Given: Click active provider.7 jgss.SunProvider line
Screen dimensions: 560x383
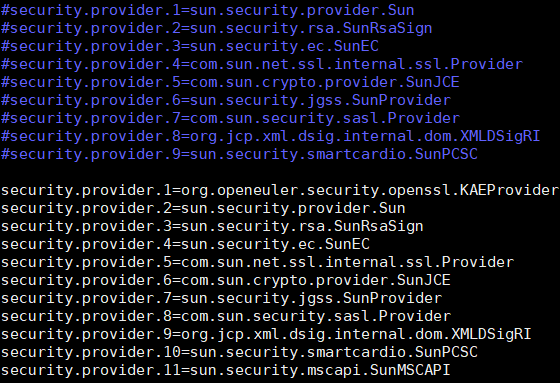Looking at the screenshot, I should [x=221, y=298].
